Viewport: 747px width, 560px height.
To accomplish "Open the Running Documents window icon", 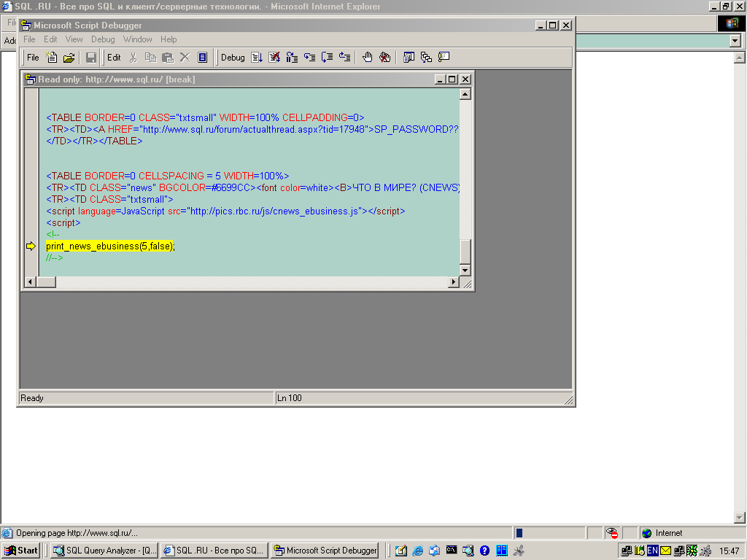I will [409, 58].
